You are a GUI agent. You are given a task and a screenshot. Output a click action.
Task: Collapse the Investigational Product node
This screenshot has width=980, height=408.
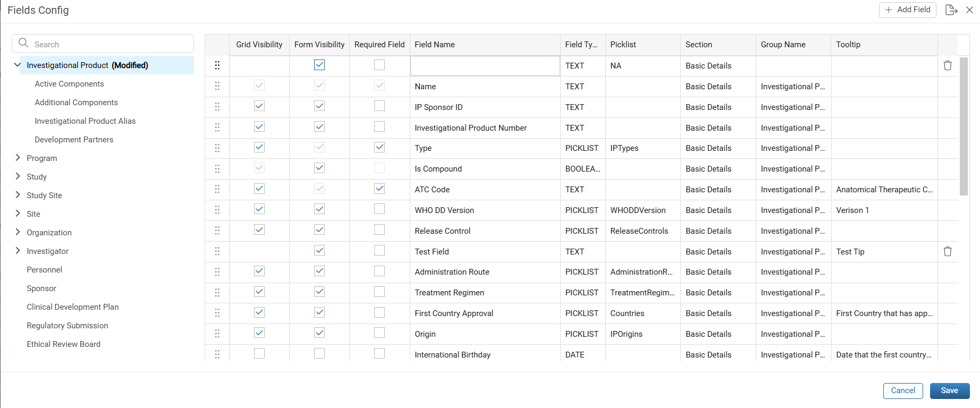pyautogui.click(x=18, y=65)
